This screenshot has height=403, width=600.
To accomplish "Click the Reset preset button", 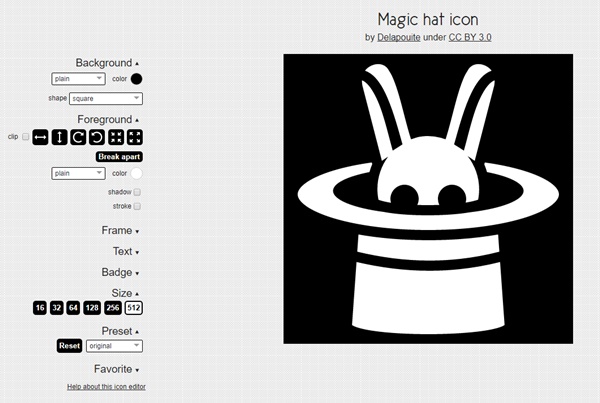I will pos(69,346).
